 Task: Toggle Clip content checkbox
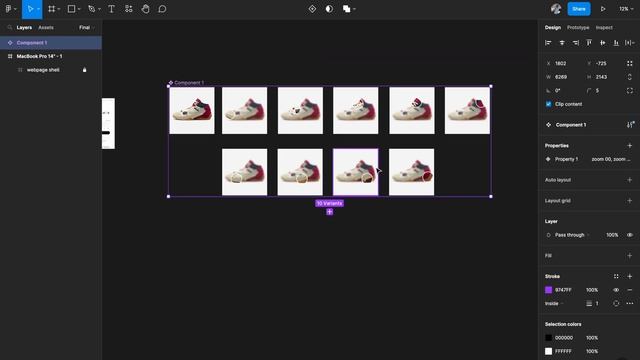tap(549, 104)
